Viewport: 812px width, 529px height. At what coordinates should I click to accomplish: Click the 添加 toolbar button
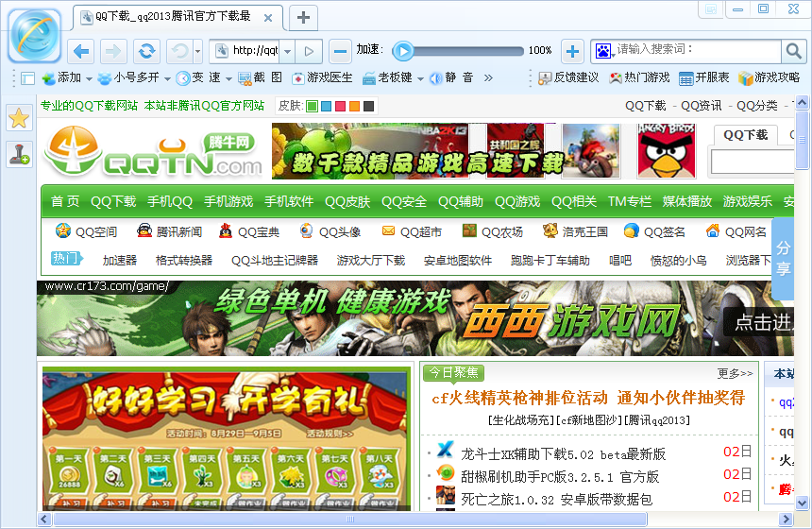tap(61, 77)
